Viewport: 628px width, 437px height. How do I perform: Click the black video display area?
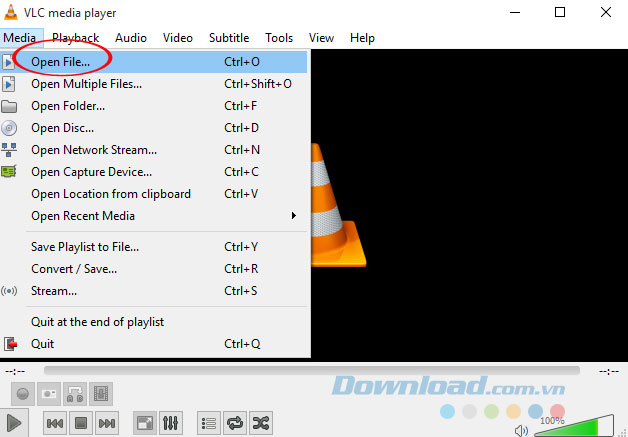coord(469,205)
